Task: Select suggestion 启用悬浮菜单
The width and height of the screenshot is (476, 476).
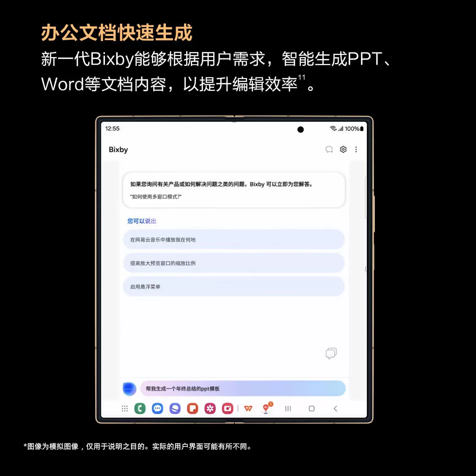Action: 234,287
